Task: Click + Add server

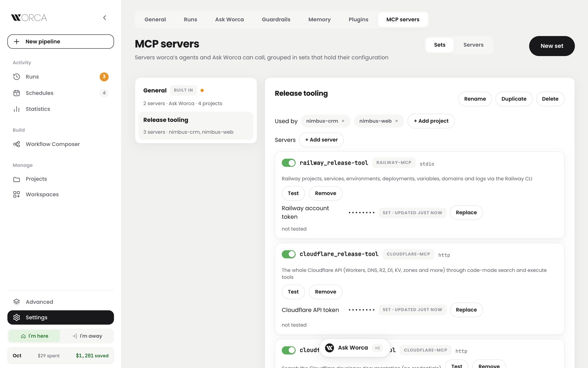Action: click(321, 140)
